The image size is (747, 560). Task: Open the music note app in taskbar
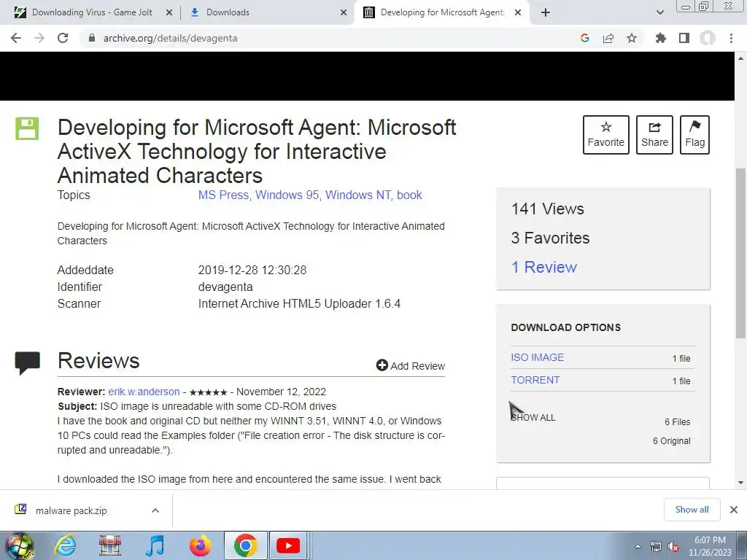(x=155, y=545)
